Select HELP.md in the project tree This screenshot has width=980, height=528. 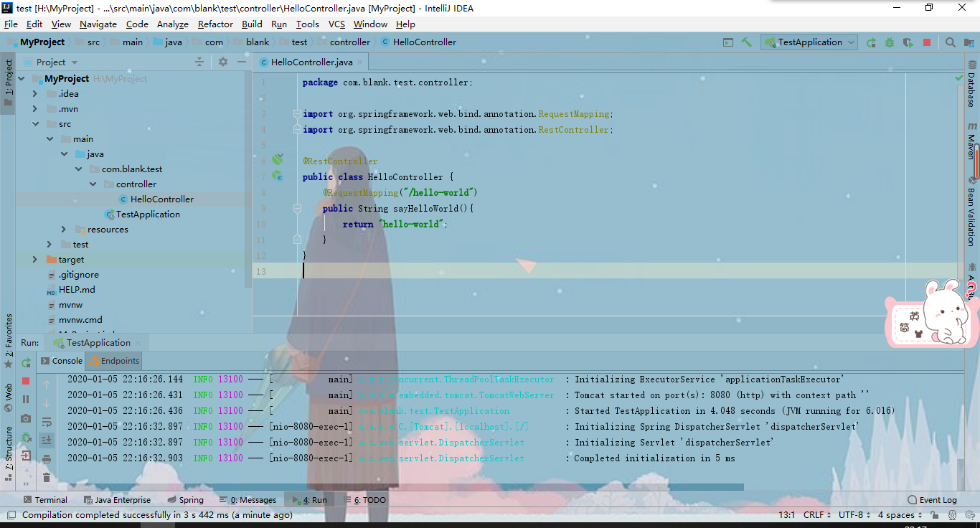77,290
